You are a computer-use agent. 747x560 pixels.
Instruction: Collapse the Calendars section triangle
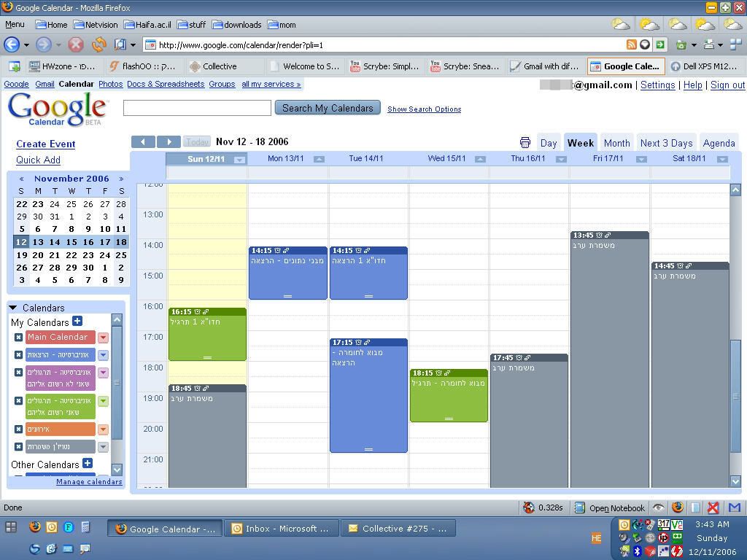(13, 308)
